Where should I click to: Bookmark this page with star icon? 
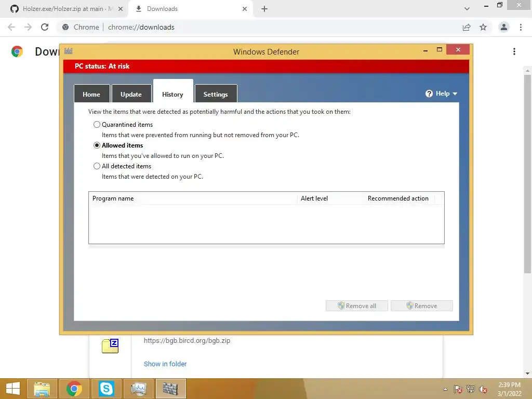coord(483,27)
